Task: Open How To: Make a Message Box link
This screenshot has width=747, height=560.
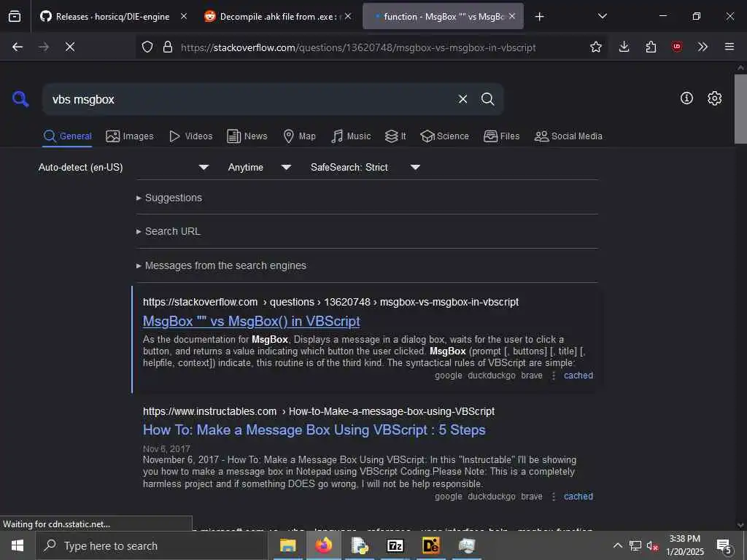Action: 314,430
